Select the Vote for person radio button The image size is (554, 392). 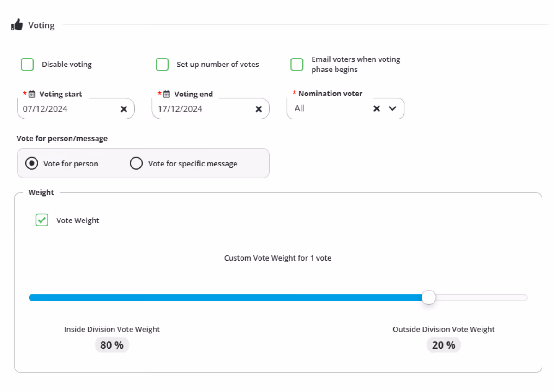coord(32,163)
